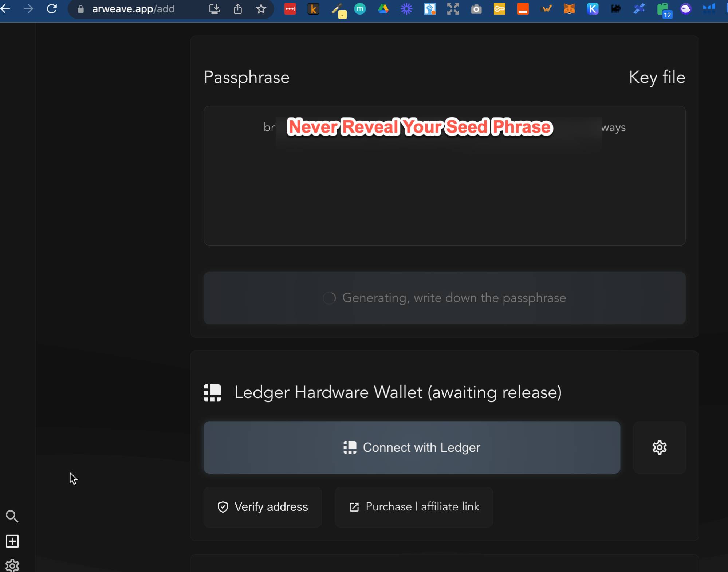Click the Generating passphrase button

444,298
